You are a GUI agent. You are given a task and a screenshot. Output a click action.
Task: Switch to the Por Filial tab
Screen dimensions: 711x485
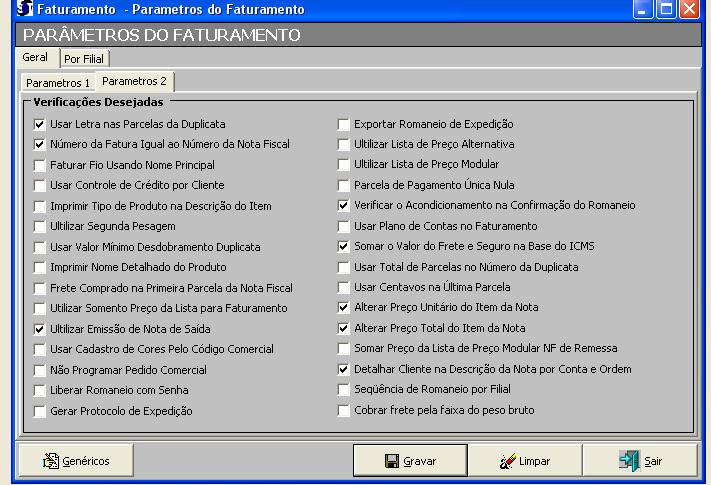tap(85, 59)
